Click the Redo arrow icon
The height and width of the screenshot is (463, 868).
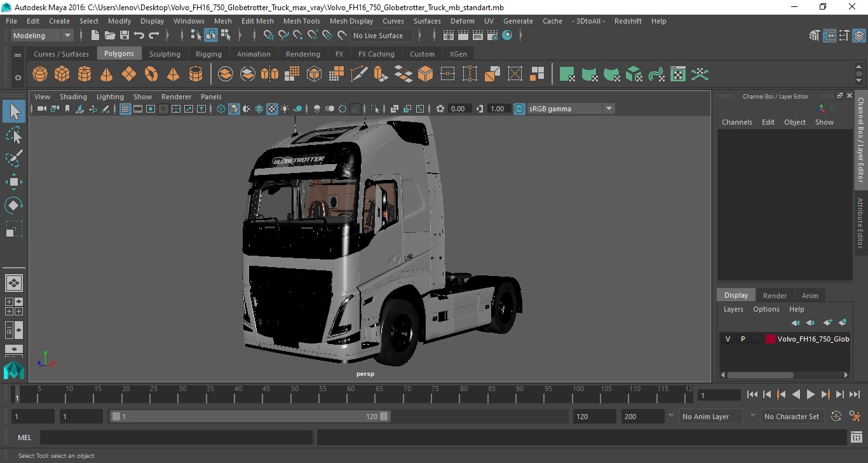point(154,36)
